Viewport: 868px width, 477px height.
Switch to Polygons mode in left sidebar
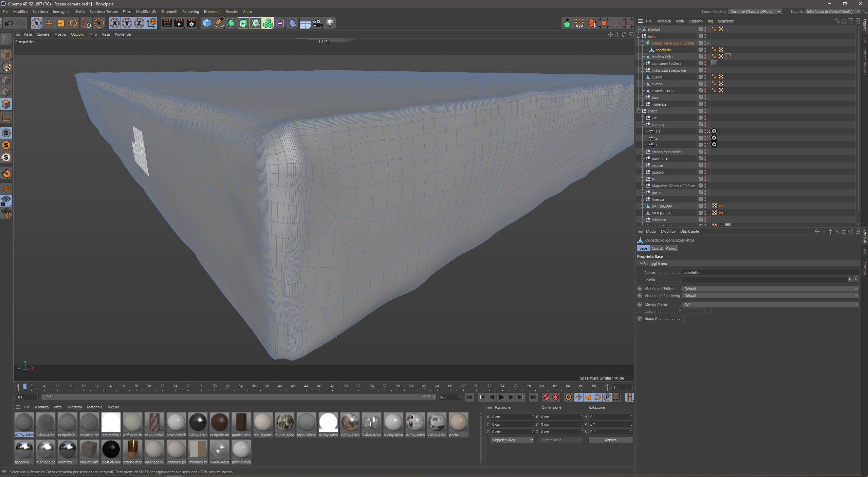6,104
